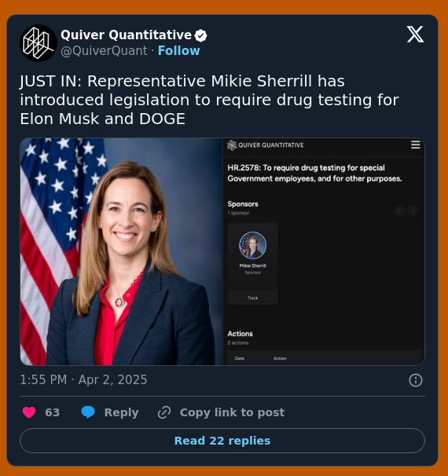Viewport: 448px width, 476px height.
Task: Click the Mikie Sherrill portrait photo
Action: coord(122,251)
